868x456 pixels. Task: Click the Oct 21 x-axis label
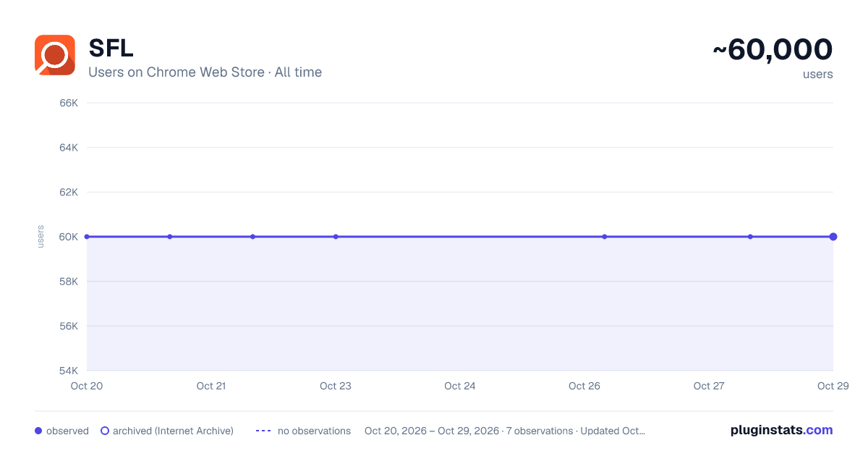211,386
